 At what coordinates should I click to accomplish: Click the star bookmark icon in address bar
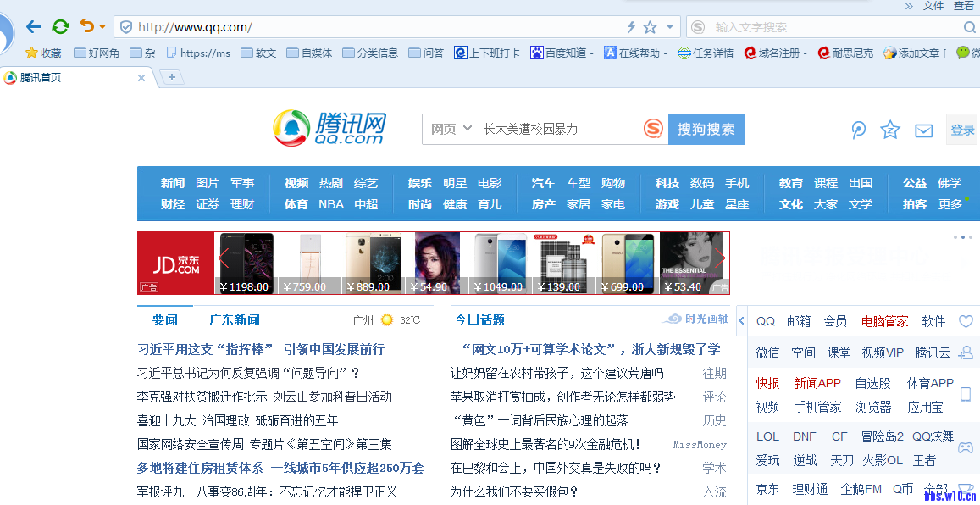[650, 27]
